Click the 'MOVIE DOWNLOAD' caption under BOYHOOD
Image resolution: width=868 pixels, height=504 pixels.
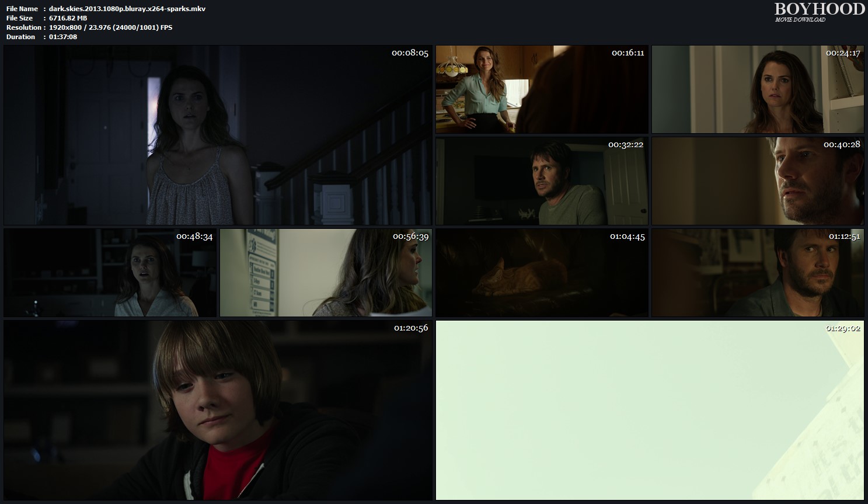coord(800,20)
